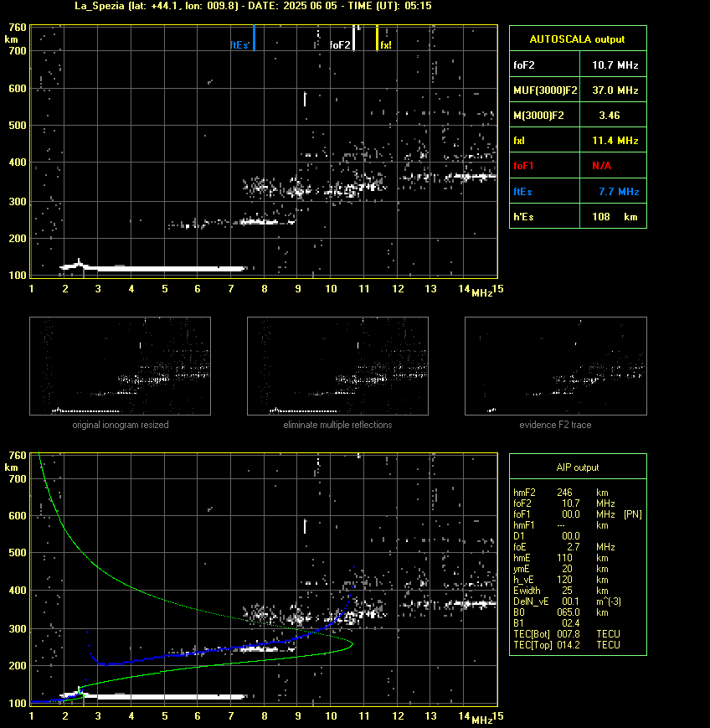The width and height of the screenshot is (710, 728).
Task: Select the fxI value 11.4 MHz
Action: point(615,140)
